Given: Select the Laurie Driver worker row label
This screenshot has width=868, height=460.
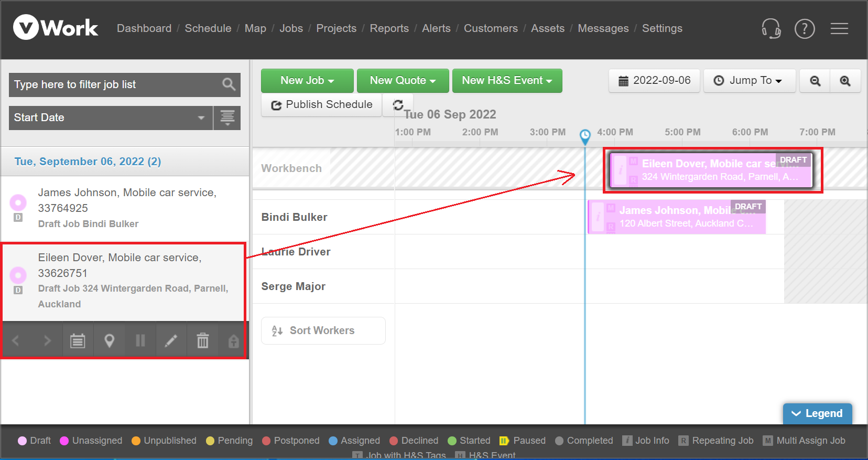Looking at the screenshot, I should pyautogui.click(x=296, y=252).
